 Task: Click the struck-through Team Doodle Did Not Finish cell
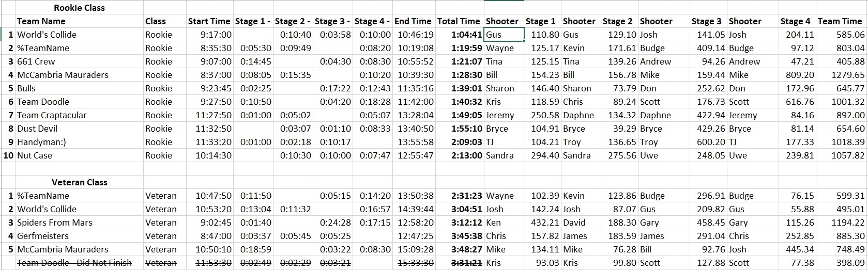click(x=80, y=263)
